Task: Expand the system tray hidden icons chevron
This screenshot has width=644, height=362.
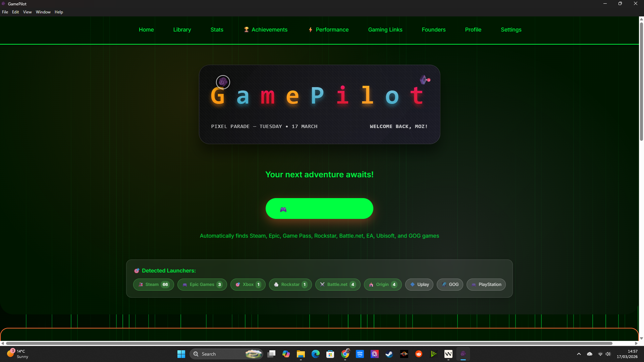Action: (x=579, y=354)
